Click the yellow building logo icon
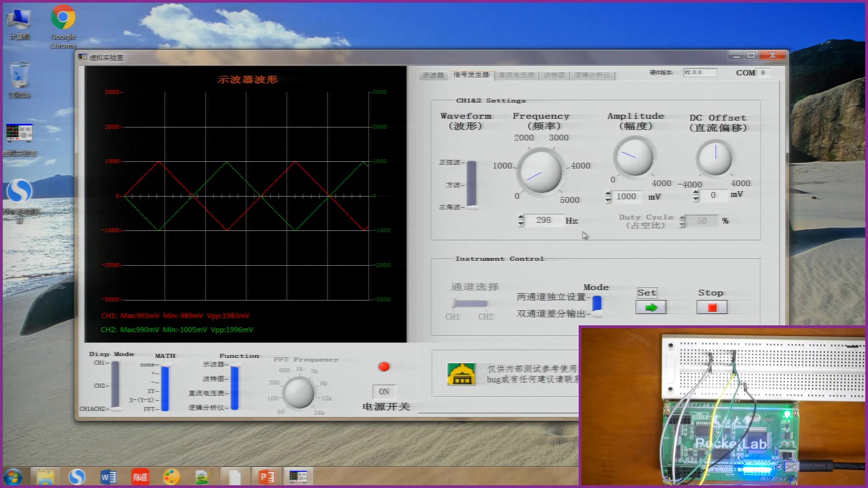Image resolution: width=868 pixels, height=488 pixels. [x=461, y=374]
